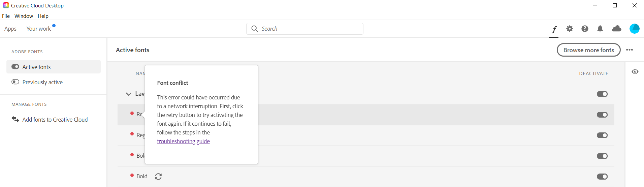Click the retry icon beside Bold

point(158,177)
